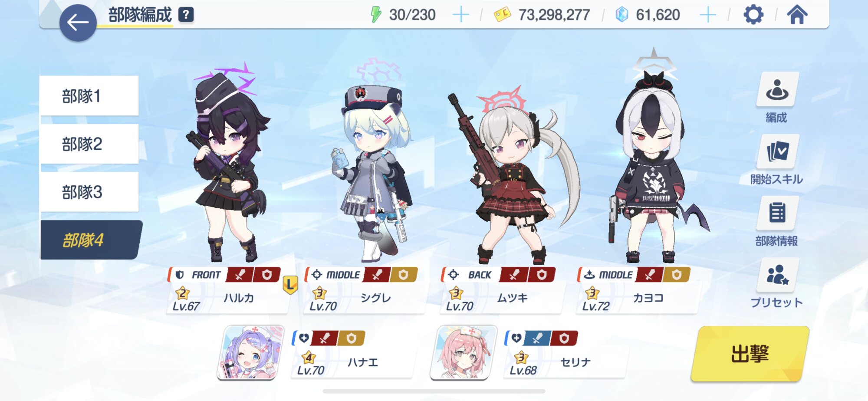This screenshot has width=868, height=401.
Task: Switch to the 部隊2 tab
Action: coord(89,144)
